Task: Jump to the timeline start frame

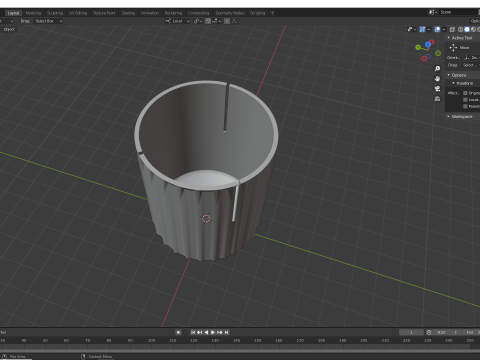Action: [193, 332]
